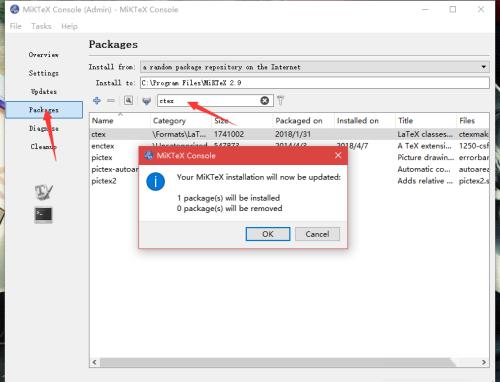Maximize the MiKTeX Console window

point(453,9)
